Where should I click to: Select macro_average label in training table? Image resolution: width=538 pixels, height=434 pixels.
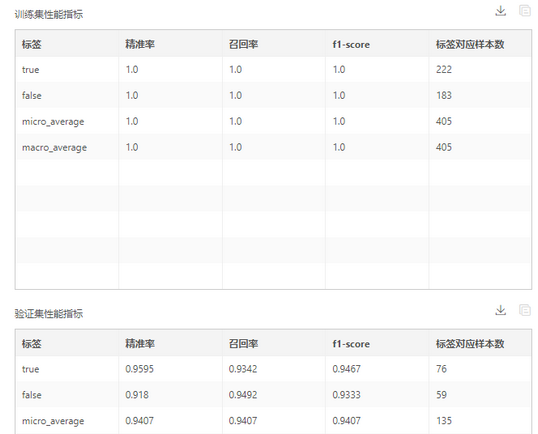[x=54, y=148]
